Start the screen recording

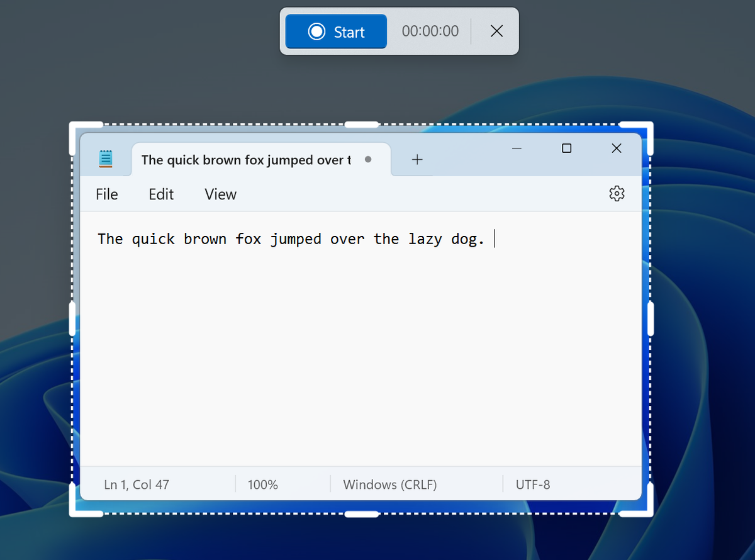[335, 31]
